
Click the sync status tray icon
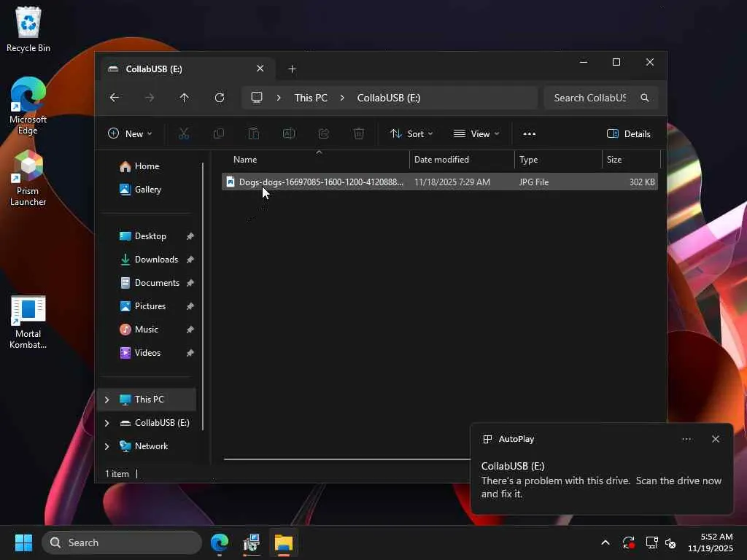(628, 542)
